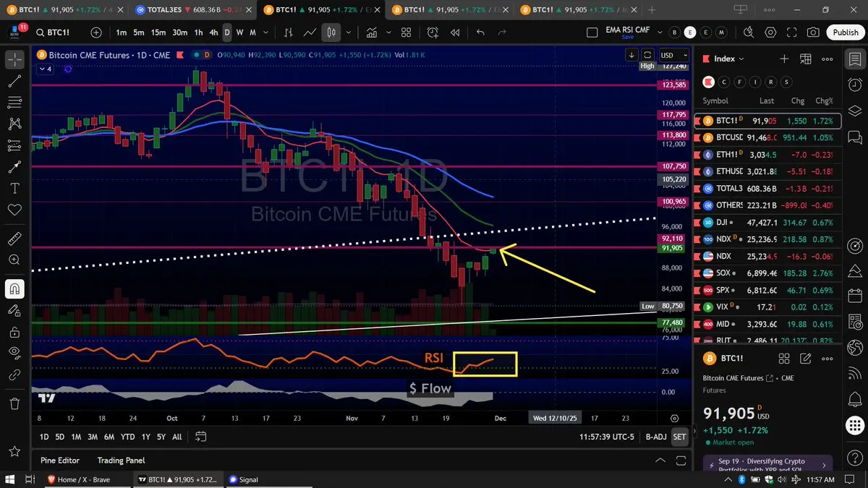Toggle lock all drawings
The image size is (868, 488).
pyautogui.click(x=14, y=332)
